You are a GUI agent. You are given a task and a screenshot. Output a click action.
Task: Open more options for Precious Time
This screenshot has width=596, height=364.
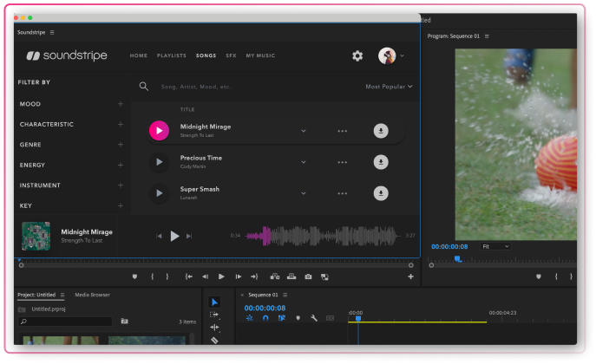tap(342, 162)
